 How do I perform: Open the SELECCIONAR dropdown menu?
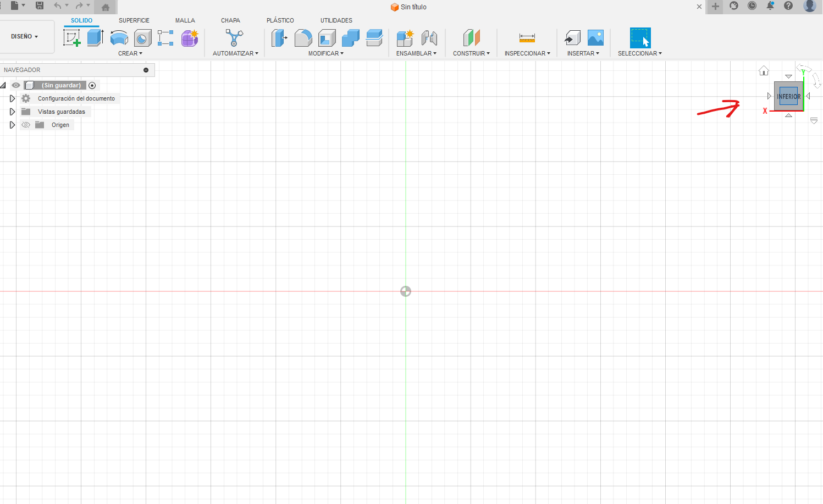[639, 53]
